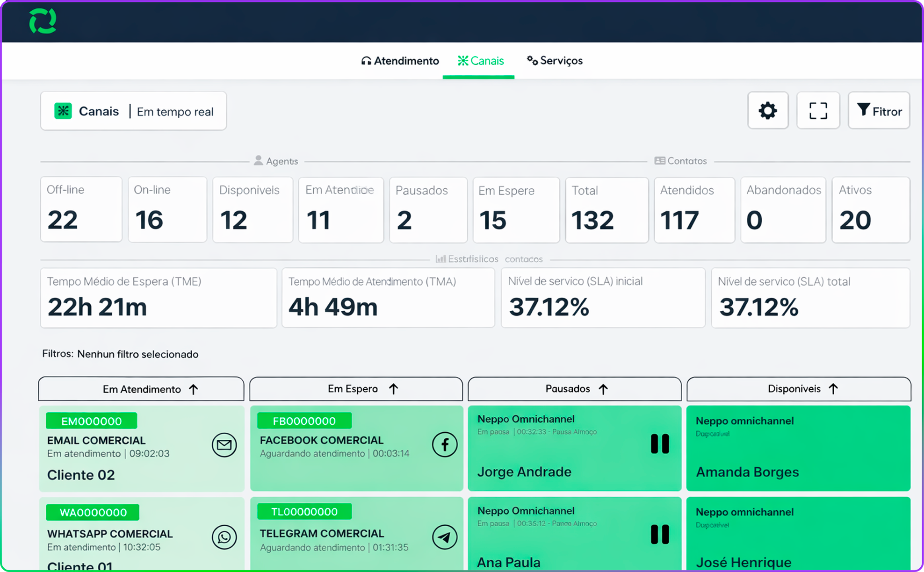Click the email envelope icon on Email Comercial

(224, 445)
